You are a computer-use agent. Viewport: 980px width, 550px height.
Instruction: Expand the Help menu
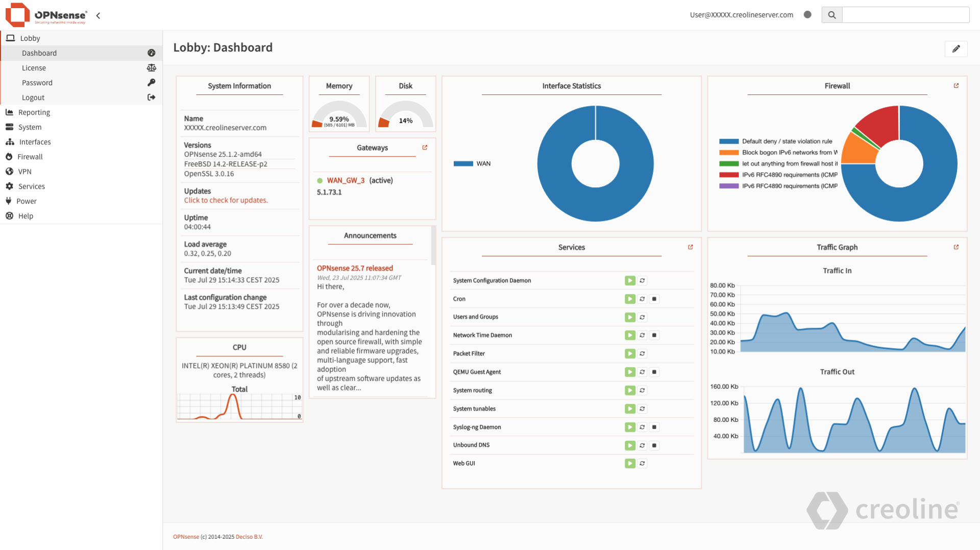(x=81, y=216)
